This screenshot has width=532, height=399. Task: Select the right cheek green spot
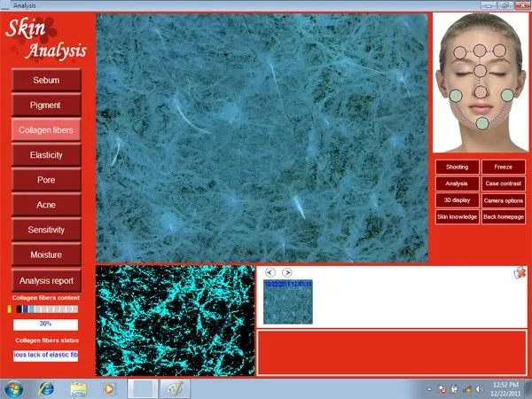click(507, 96)
